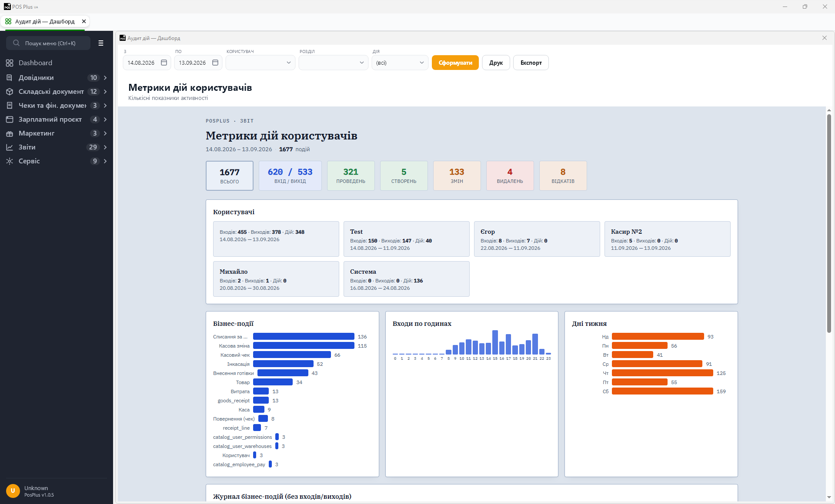
Task: Click the Unknown user avatar
Action: tap(13, 491)
